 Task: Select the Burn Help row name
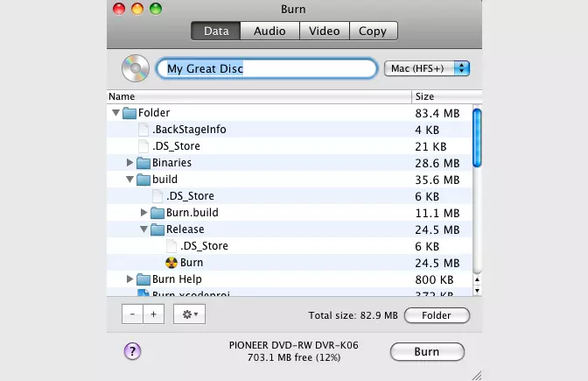(x=177, y=279)
